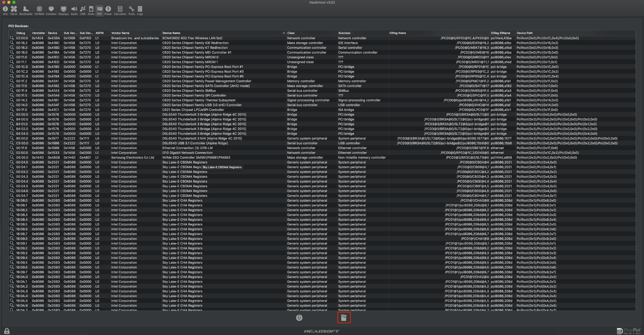Sort by the Debug column header
Screen dimensions: 644x335
tap(23, 33)
